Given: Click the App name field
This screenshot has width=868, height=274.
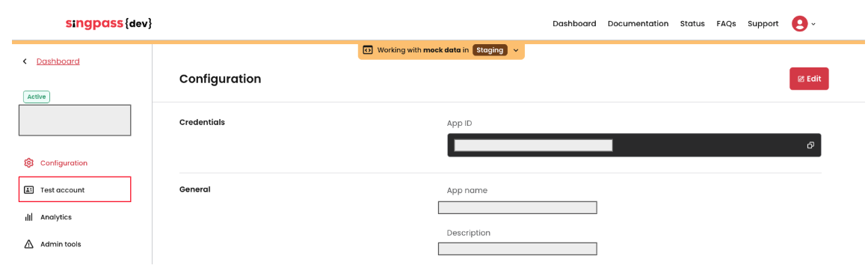Looking at the screenshot, I should pos(517,207).
